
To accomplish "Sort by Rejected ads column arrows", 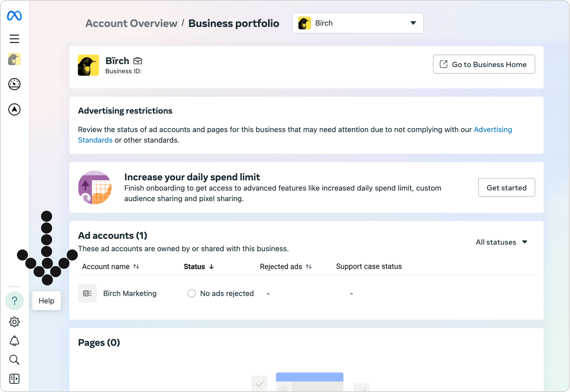I will coord(309,267).
